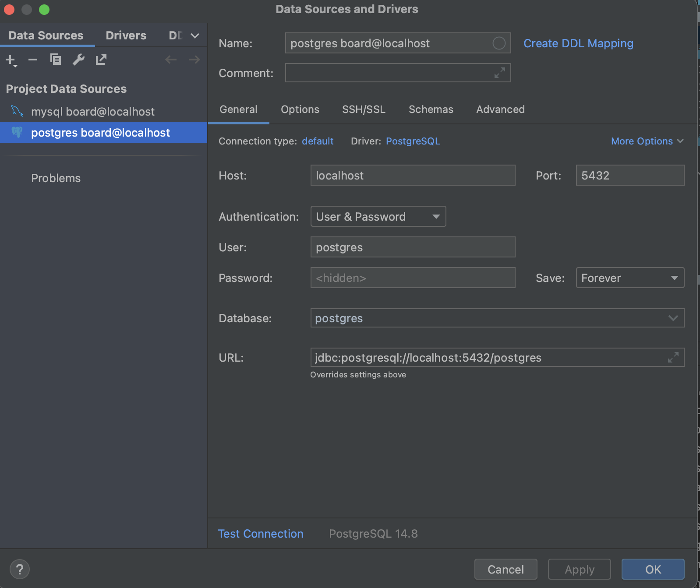Open driver settings wrench icon
700x588 pixels.
78,59
